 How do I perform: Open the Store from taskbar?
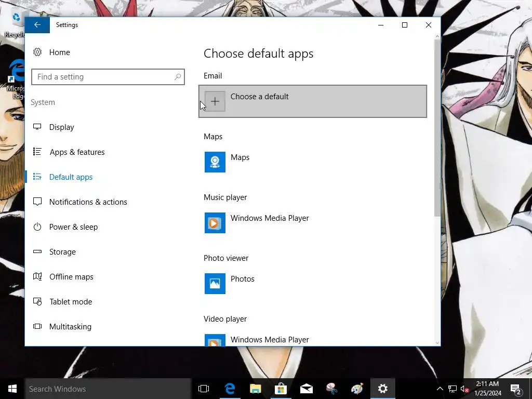pos(281,389)
